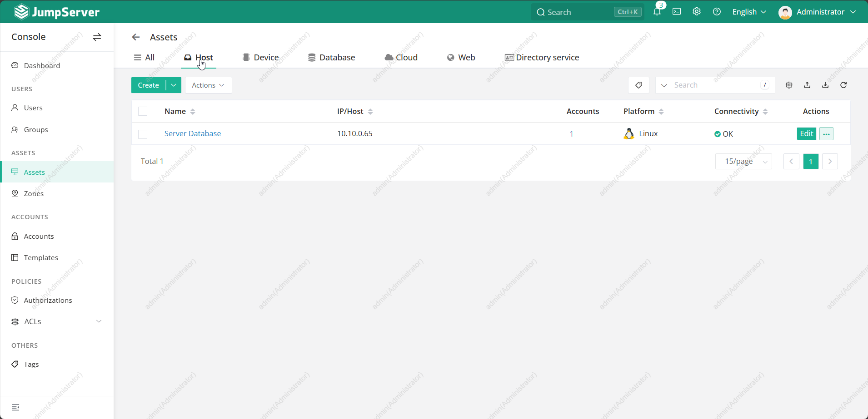Viewport: 868px width, 419px height.
Task: Open the notifications bell icon
Action: (657, 12)
